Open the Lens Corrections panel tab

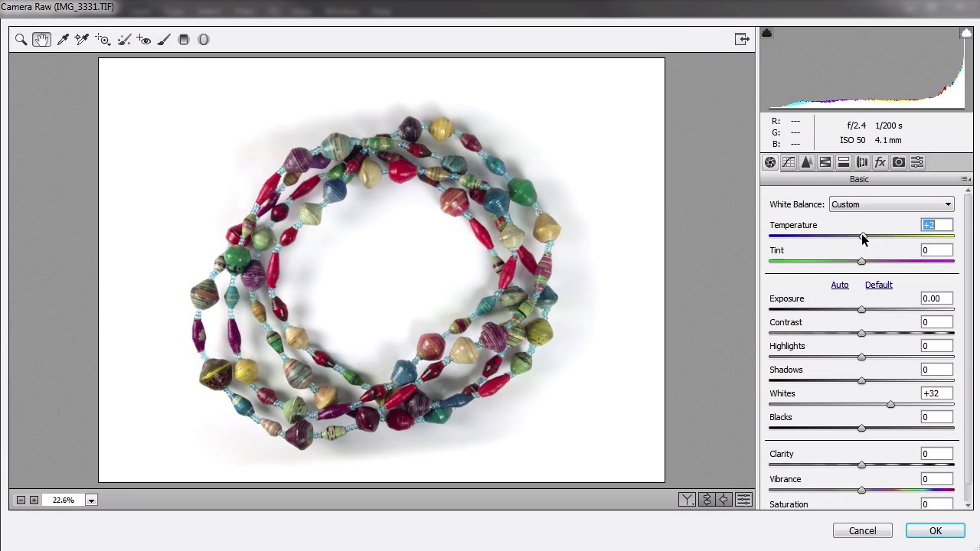pos(862,162)
